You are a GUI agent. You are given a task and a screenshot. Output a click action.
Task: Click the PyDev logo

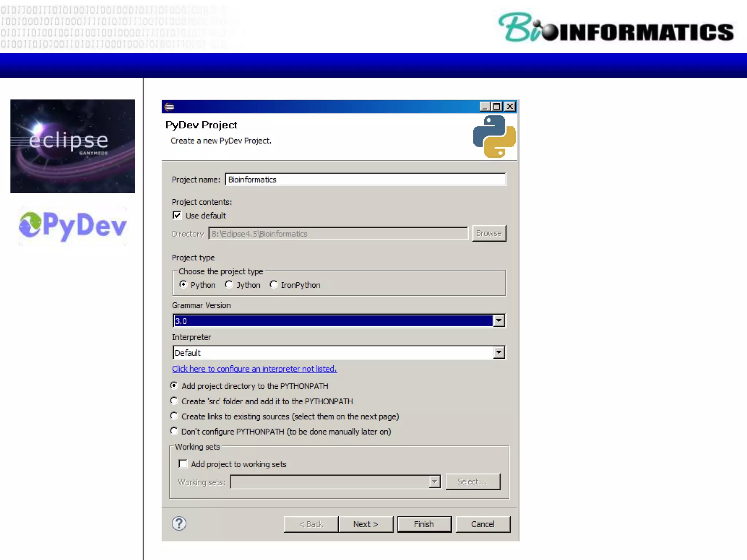pyautogui.click(x=73, y=226)
